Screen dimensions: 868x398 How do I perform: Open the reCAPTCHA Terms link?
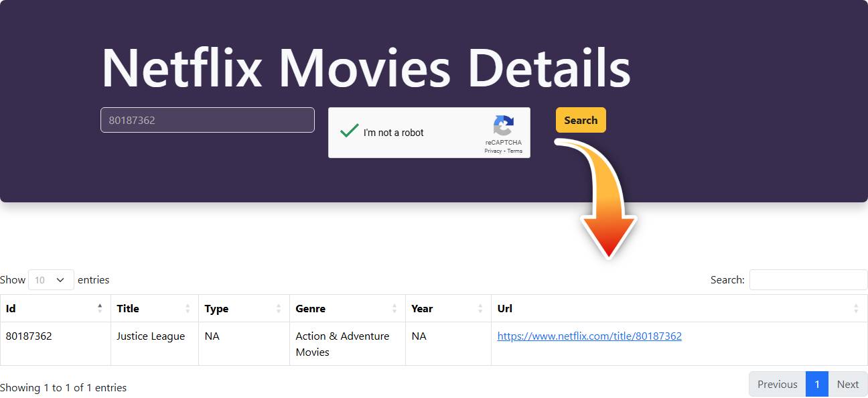click(x=514, y=151)
